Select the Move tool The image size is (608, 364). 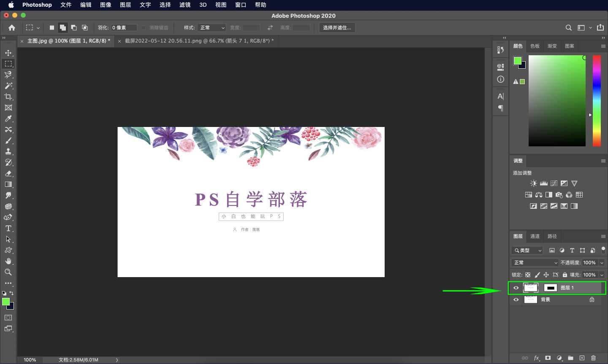pyautogui.click(x=8, y=53)
